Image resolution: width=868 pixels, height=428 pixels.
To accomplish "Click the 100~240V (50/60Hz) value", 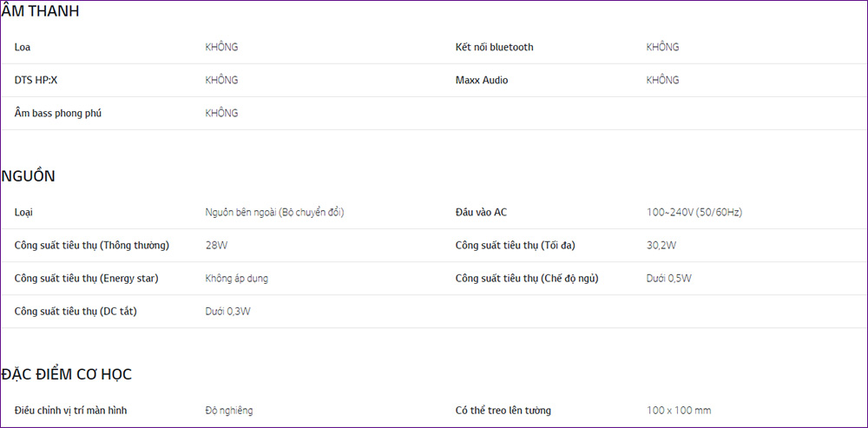I will (694, 212).
